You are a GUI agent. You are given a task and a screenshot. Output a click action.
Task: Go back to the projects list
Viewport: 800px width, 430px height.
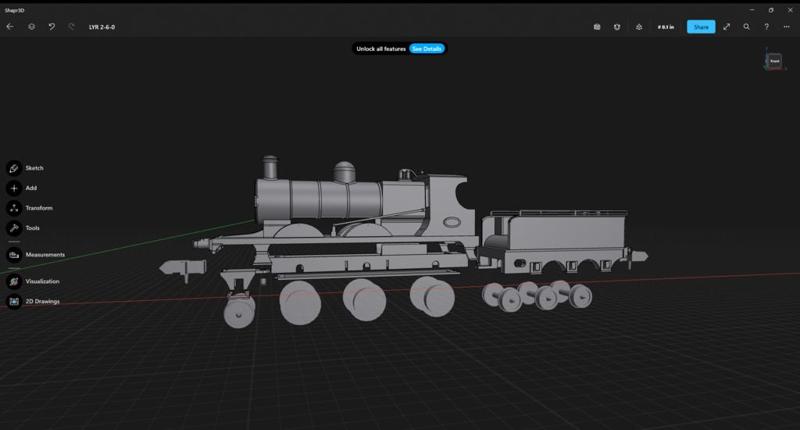tap(10, 27)
